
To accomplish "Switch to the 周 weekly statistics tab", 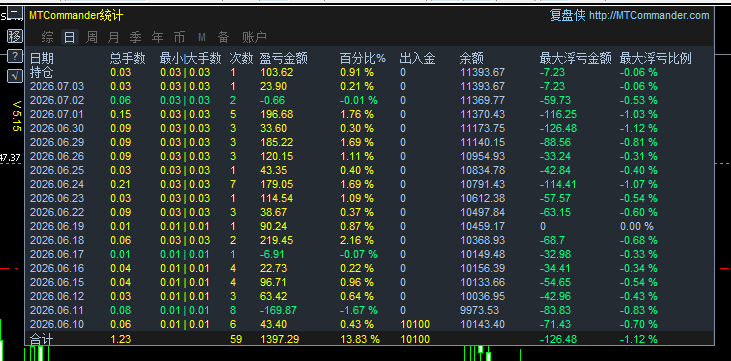I will click(92, 37).
